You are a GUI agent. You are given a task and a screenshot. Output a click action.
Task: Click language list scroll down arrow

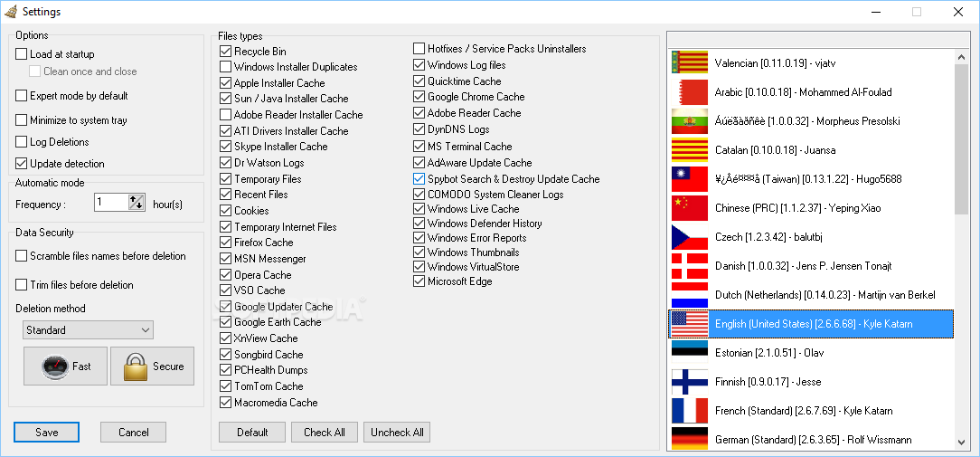[962, 443]
